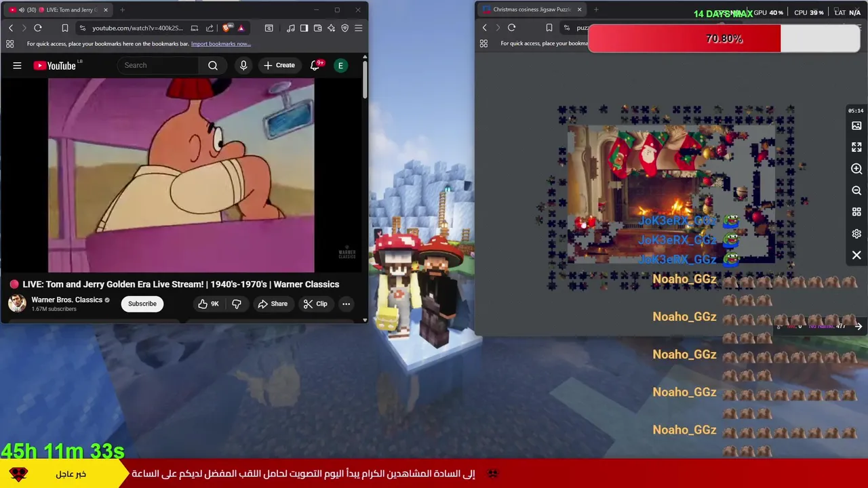This screenshot has width=868, height=488.
Task: Toggle fullscreen in the jigsaw puzzle
Action: click(x=856, y=147)
